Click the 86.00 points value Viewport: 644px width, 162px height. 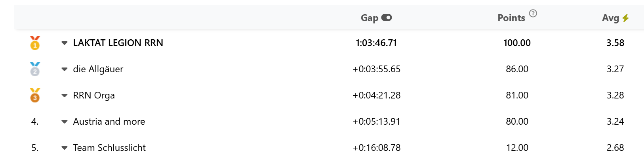(517, 69)
